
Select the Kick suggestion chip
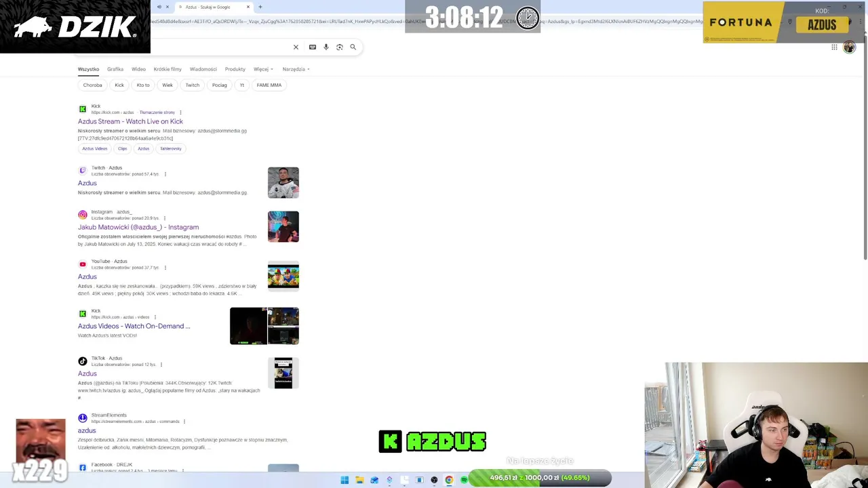point(119,85)
